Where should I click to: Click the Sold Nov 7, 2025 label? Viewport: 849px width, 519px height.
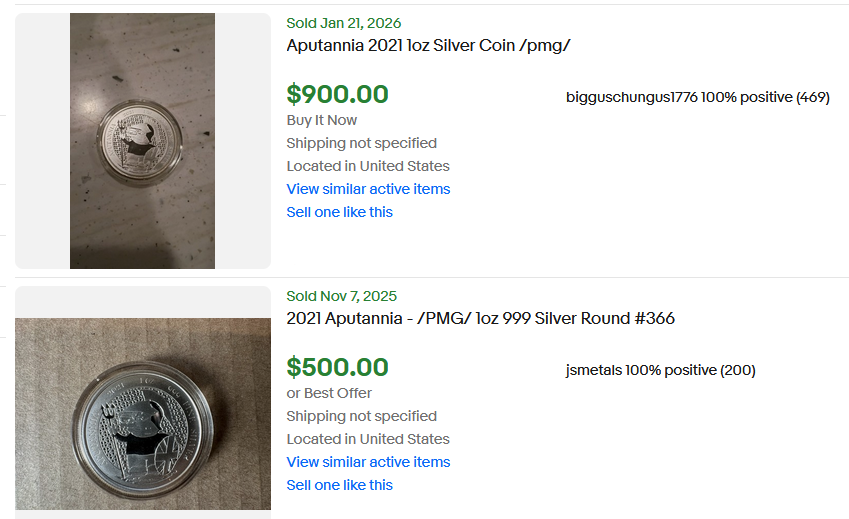click(341, 296)
